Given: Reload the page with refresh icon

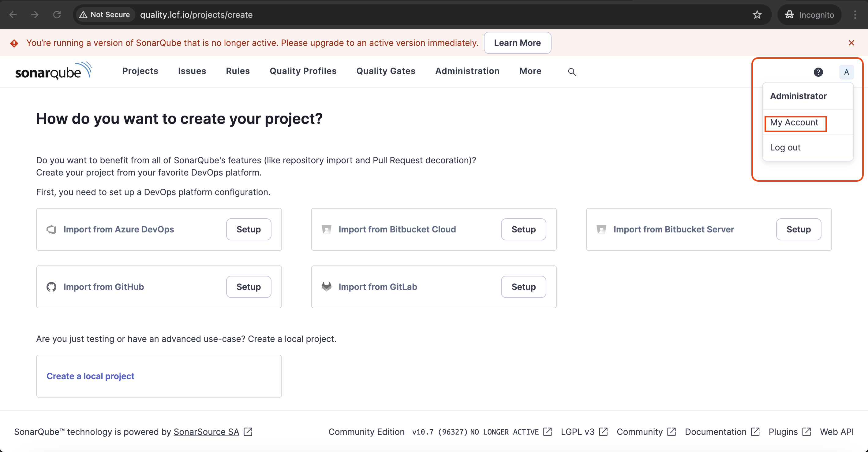Looking at the screenshot, I should [57, 14].
